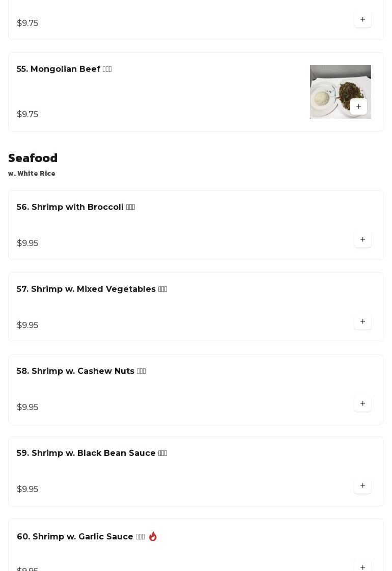Click the $9.75 Mongolian Beef price

coord(27,114)
